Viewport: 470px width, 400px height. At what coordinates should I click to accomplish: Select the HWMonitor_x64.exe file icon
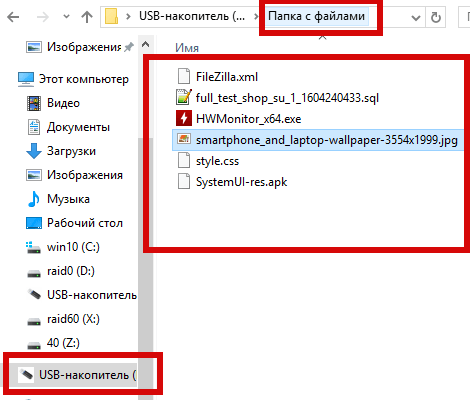184,118
